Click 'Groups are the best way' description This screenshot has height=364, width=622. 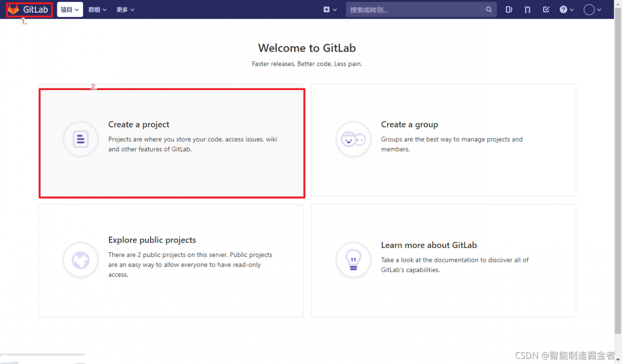pos(452,144)
